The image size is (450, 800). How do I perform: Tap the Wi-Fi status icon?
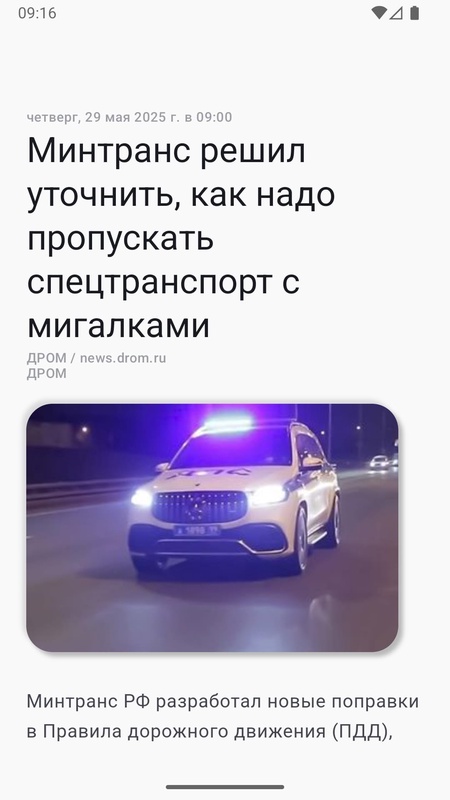(379, 13)
